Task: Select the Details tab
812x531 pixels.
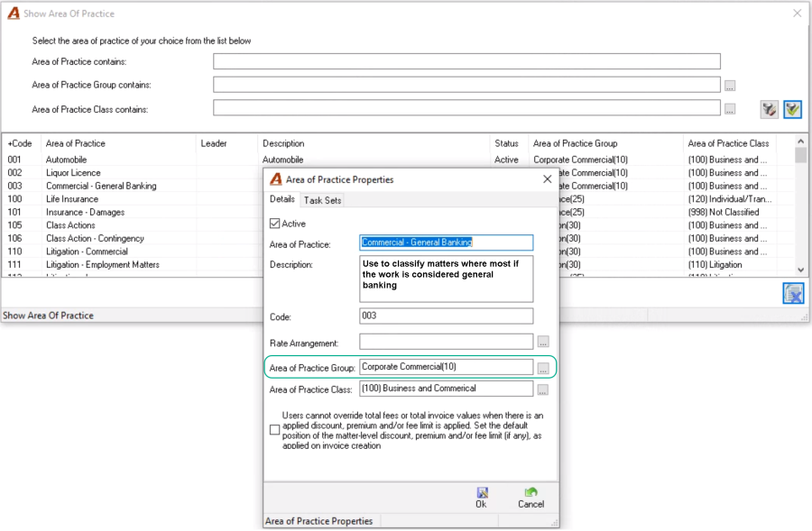Action: coord(282,199)
